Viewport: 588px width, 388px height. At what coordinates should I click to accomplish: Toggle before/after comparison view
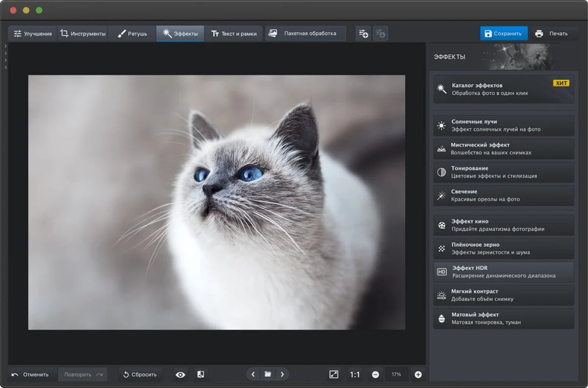coord(200,375)
